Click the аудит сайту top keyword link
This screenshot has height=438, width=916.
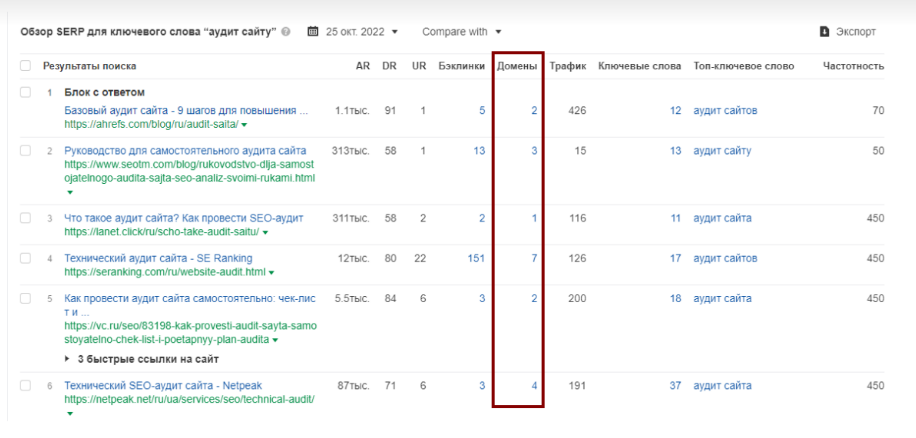[722, 151]
